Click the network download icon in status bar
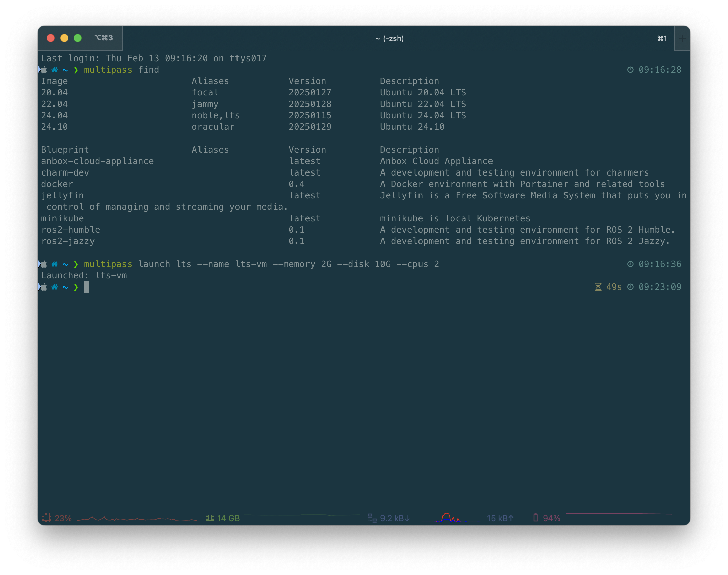 coord(372,518)
